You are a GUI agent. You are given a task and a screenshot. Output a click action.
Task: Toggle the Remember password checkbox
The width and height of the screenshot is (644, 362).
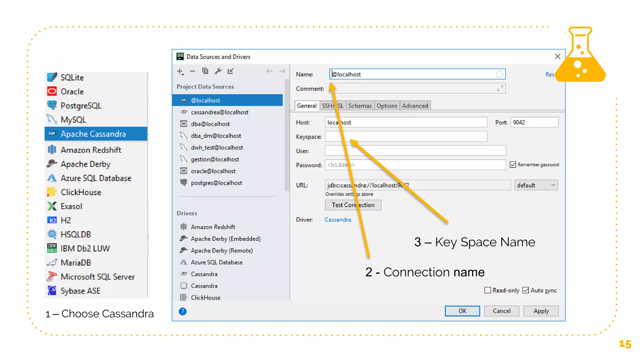[x=513, y=165]
